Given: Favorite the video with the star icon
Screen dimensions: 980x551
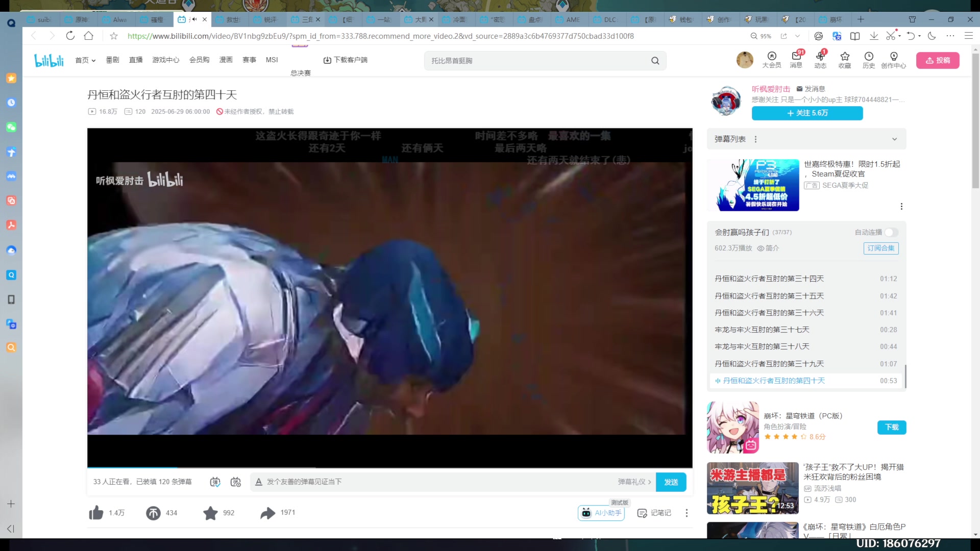Looking at the screenshot, I should [210, 513].
